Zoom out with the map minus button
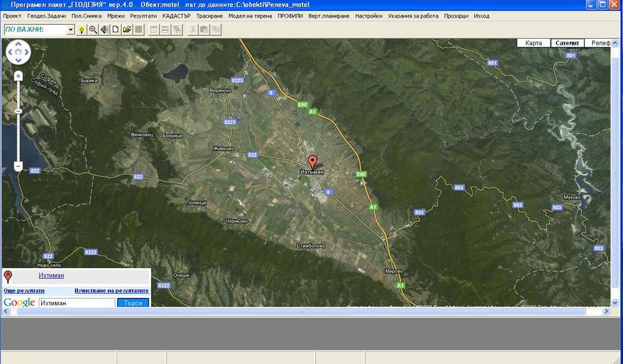This screenshot has width=623, height=364. (18, 166)
